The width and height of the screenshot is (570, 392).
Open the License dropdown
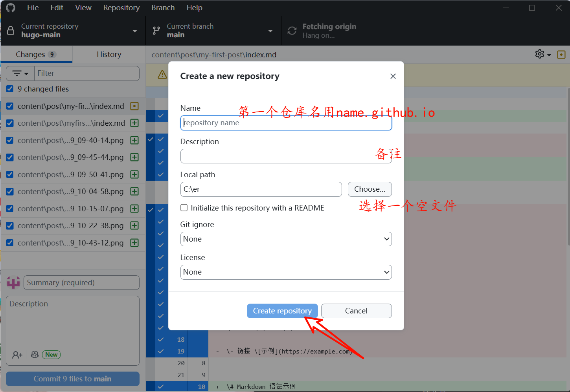[286, 272]
